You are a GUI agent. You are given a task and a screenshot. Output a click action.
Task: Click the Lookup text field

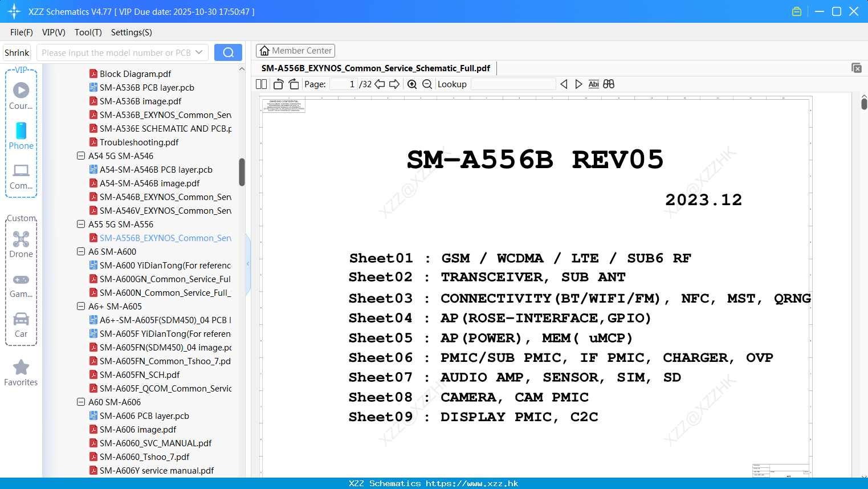[x=513, y=84]
